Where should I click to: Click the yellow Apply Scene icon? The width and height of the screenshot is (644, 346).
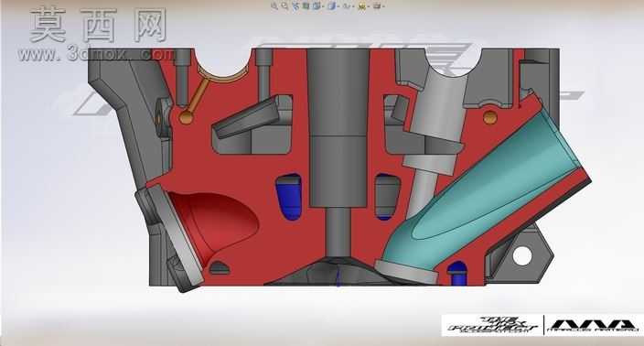click(x=362, y=6)
